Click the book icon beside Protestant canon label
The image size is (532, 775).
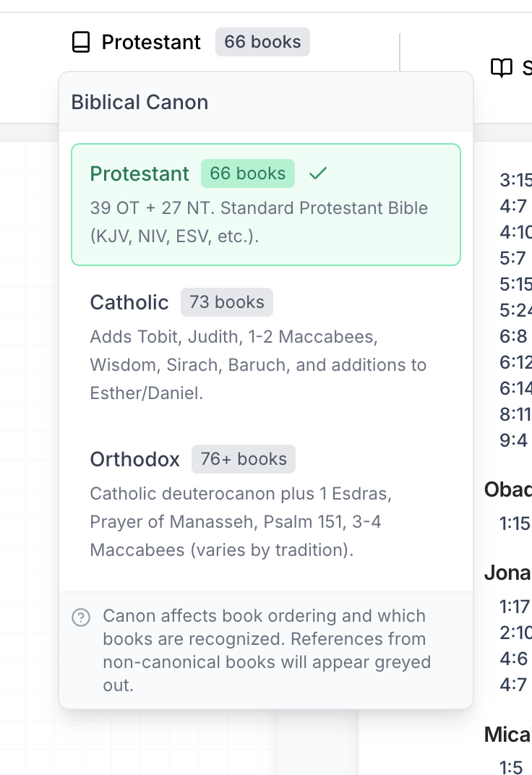pos(80,42)
